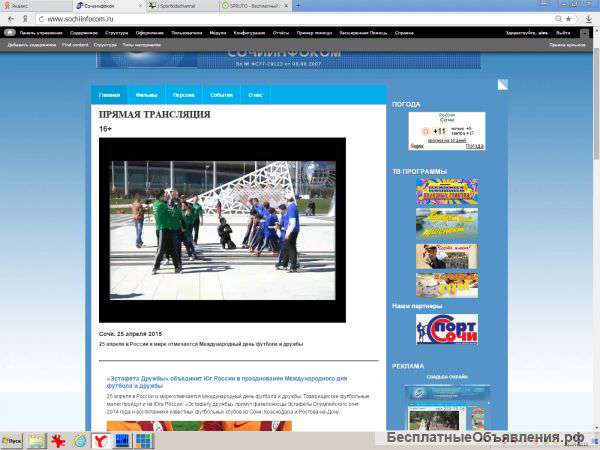This screenshot has height=450, width=600.
Task: Open a new browser tab with plus button
Action: pyautogui.click(x=298, y=5)
